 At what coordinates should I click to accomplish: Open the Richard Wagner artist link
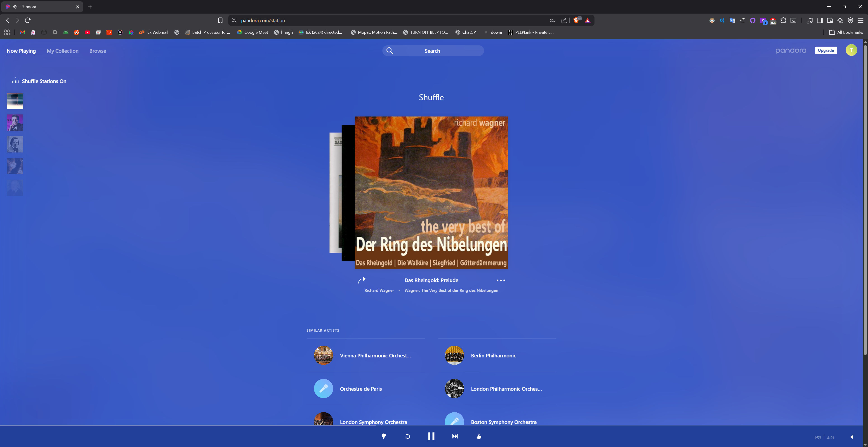(379, 290)
